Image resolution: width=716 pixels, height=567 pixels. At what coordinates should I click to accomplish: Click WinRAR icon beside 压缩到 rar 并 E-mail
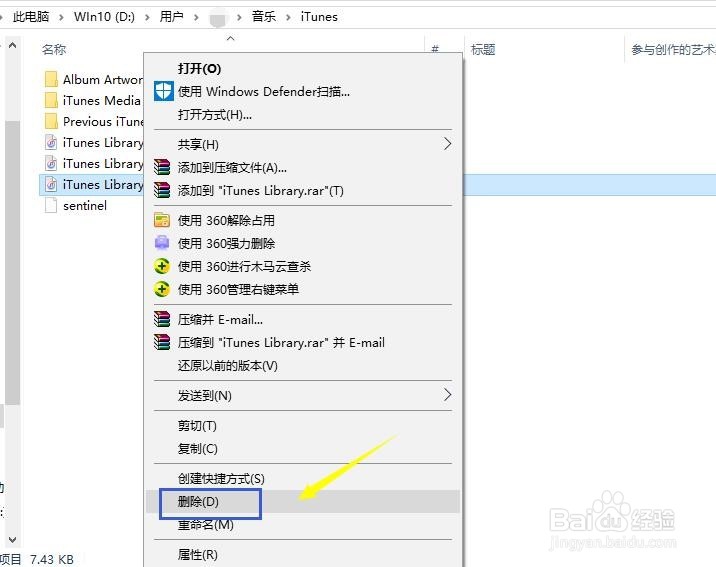click(162, 342)
